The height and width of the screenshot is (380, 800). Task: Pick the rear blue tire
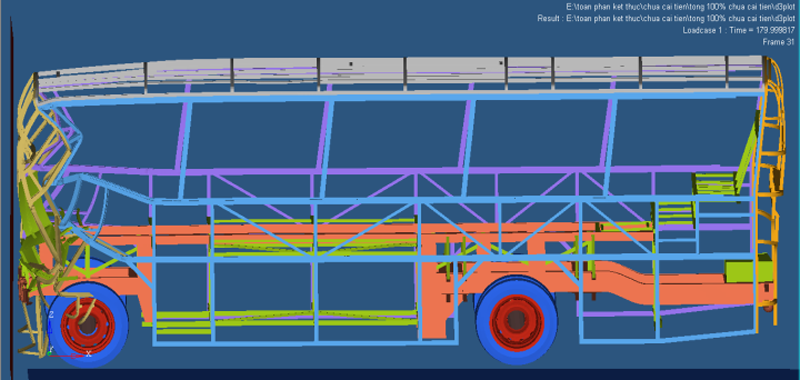point(516,320)
